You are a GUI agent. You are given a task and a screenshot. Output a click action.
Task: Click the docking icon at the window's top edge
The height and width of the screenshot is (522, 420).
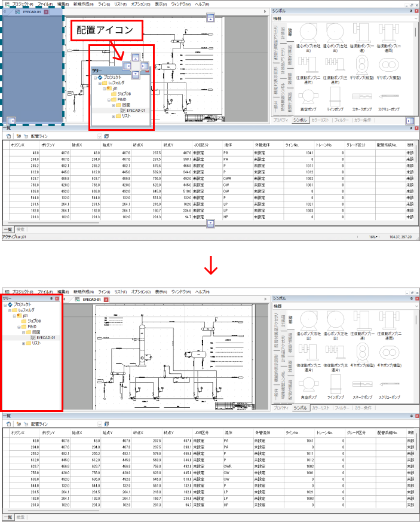click(x=209, y=19)
